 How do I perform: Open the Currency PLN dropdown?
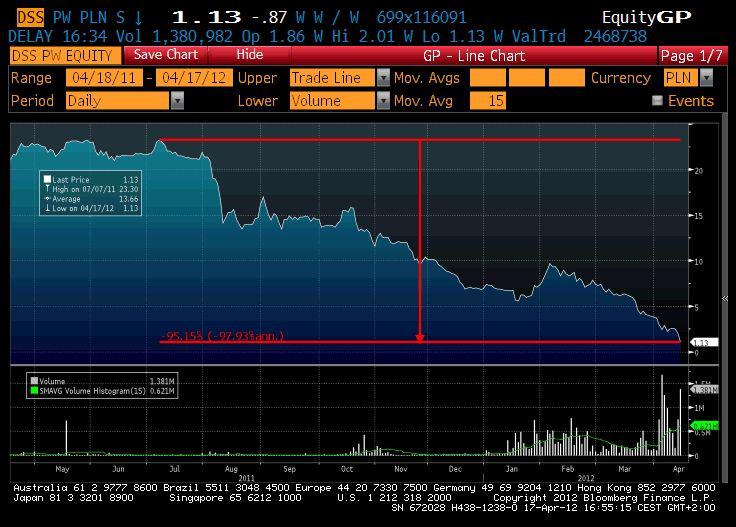pos(706,78)
